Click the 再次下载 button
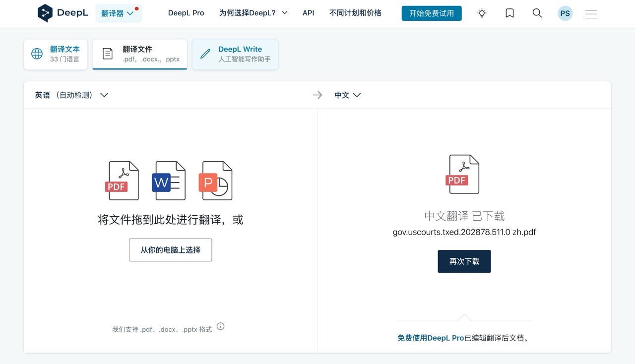The image size is (635, 364). coord(464,261)
